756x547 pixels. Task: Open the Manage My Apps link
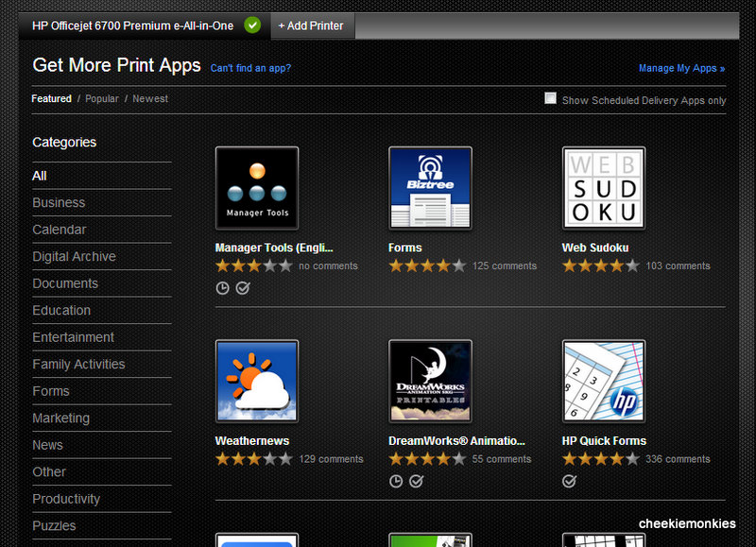(x=681, y=68)
